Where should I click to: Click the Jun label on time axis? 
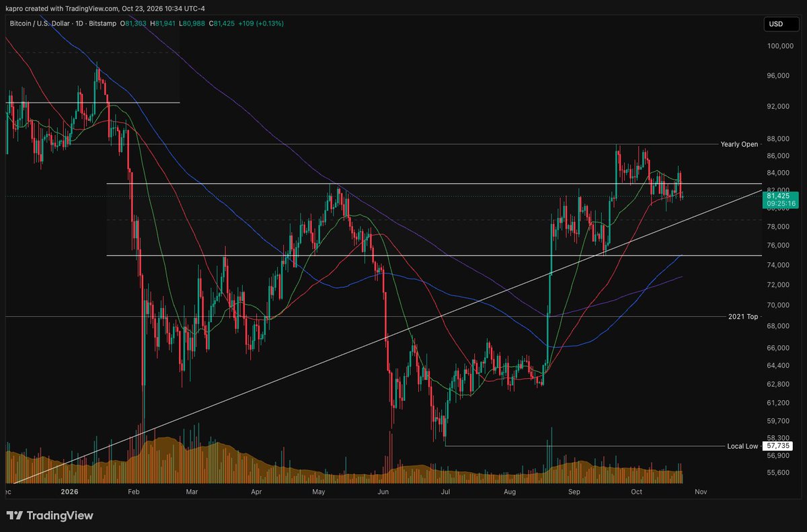click(x=383, y=492)
